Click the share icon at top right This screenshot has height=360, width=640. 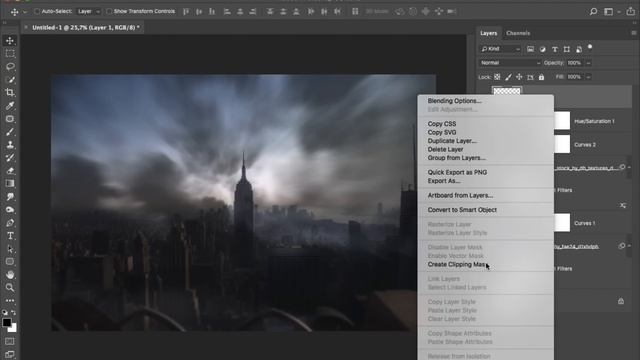pos(631,11)
